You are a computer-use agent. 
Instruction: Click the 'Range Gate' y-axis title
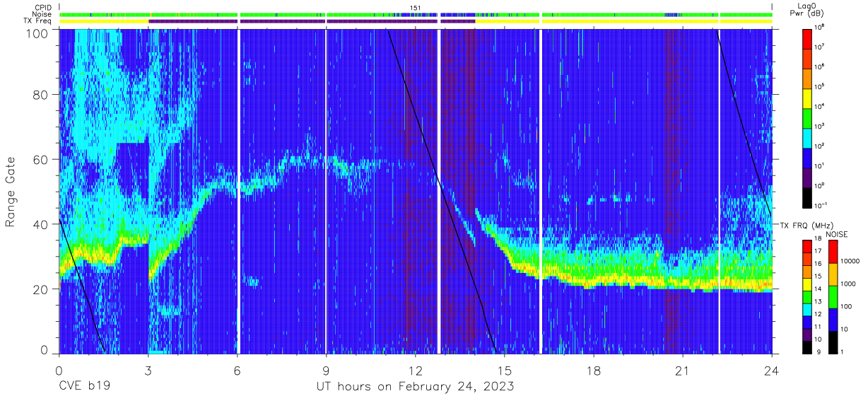[11, 191]
